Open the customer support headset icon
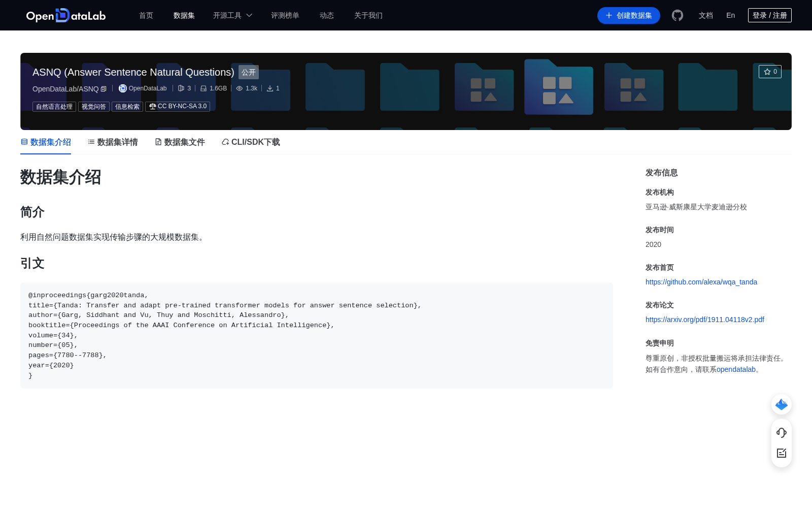812x508 pixels. (x=782, y=432)
